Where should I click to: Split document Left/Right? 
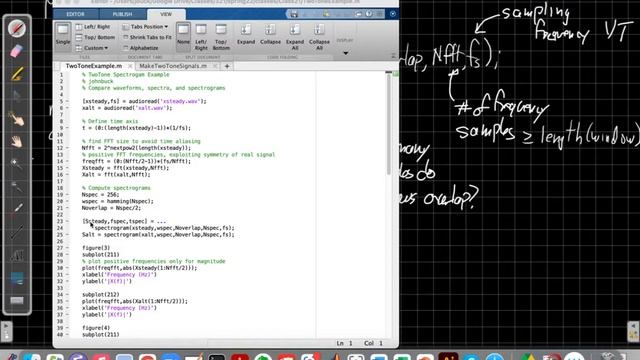tap(201, 37)
